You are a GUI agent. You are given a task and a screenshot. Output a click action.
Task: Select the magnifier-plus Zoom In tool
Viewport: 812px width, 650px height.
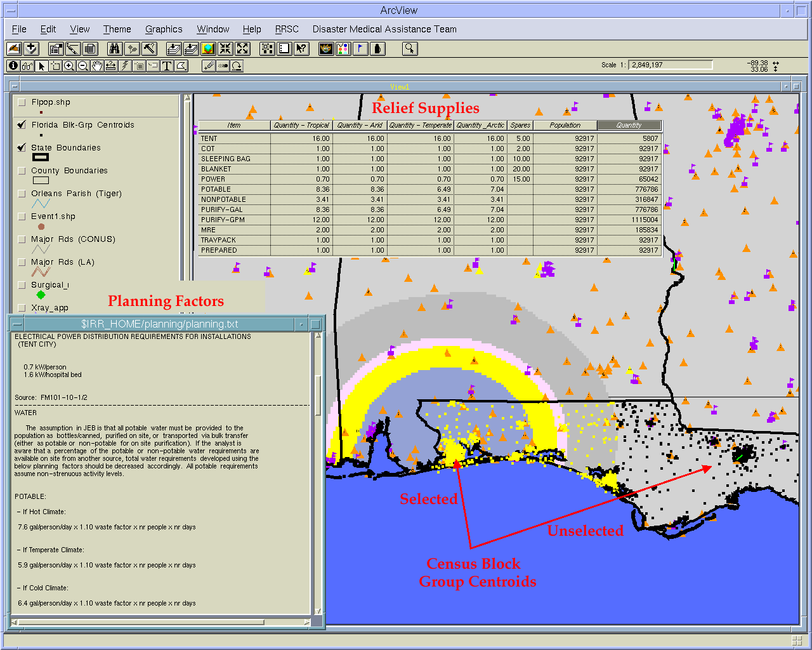pyautogui.click(x=69, y=66)
